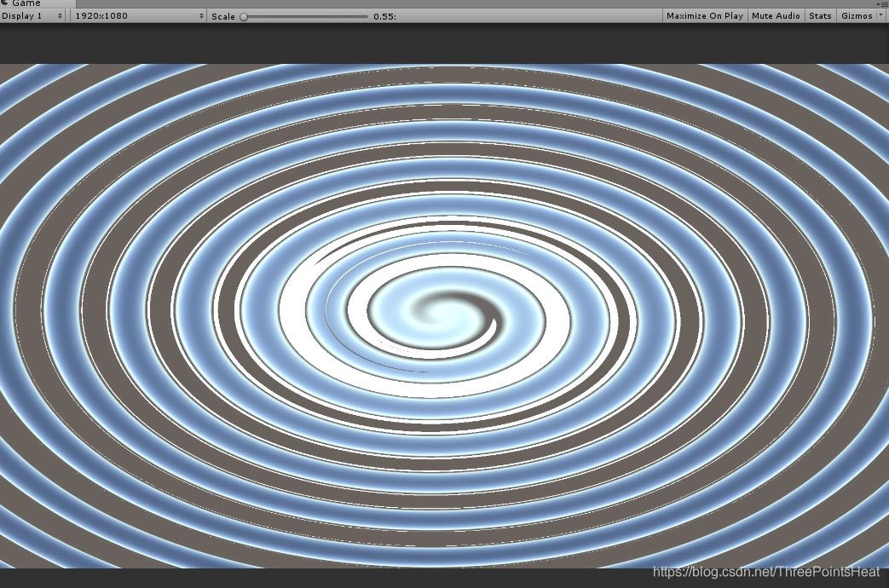Toggle Gizmos in the Game view
Viewport: 889px width, 588px height.
tap(856, 16)
